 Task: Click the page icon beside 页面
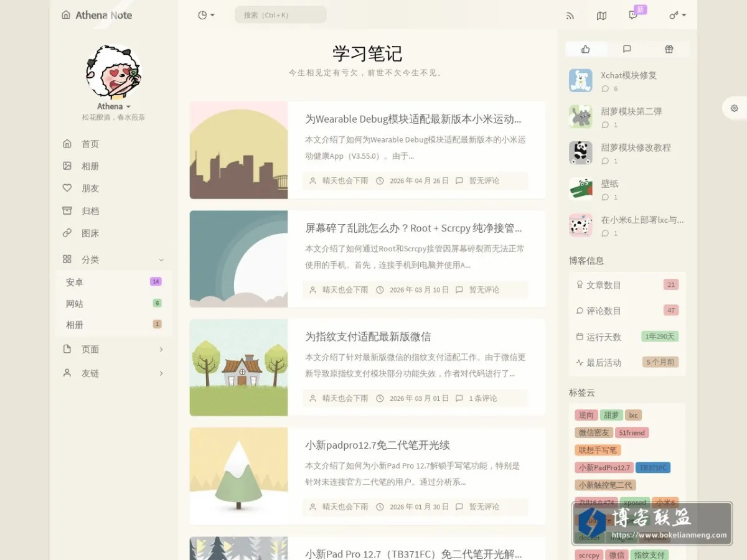coord(67,349)
